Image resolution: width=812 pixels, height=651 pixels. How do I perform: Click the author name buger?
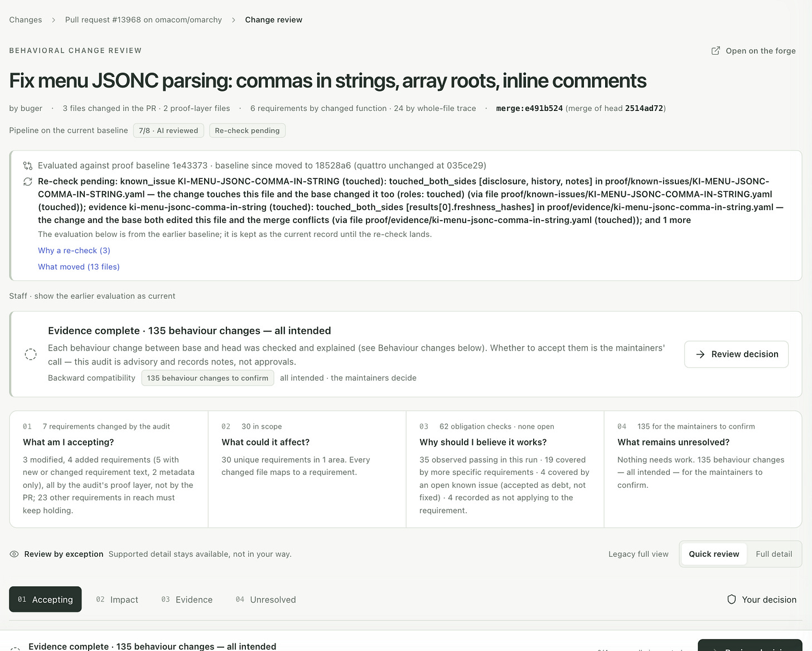point(31,108)
